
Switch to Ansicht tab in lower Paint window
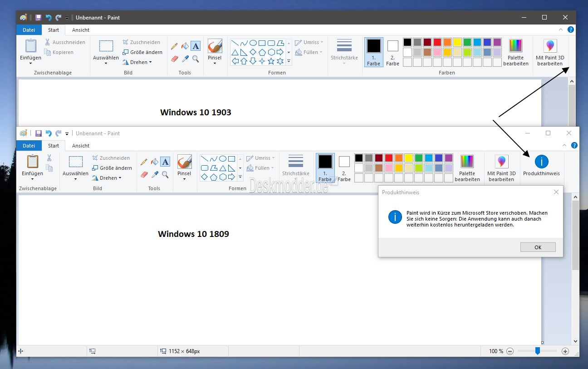click(x=81, y=146)
